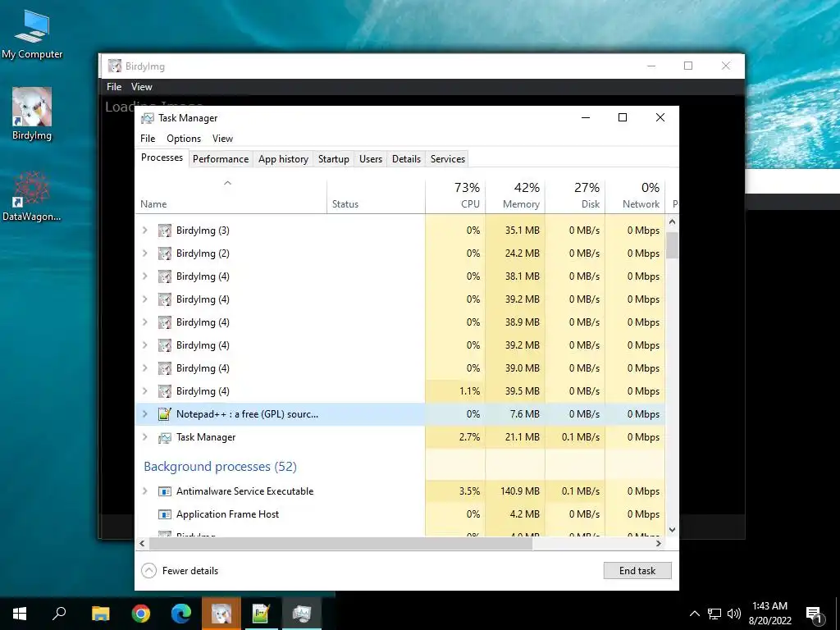Collapse to Fewer details view
Image resolution: width=840 pixels, height=630 pixels.
point(180,571)
